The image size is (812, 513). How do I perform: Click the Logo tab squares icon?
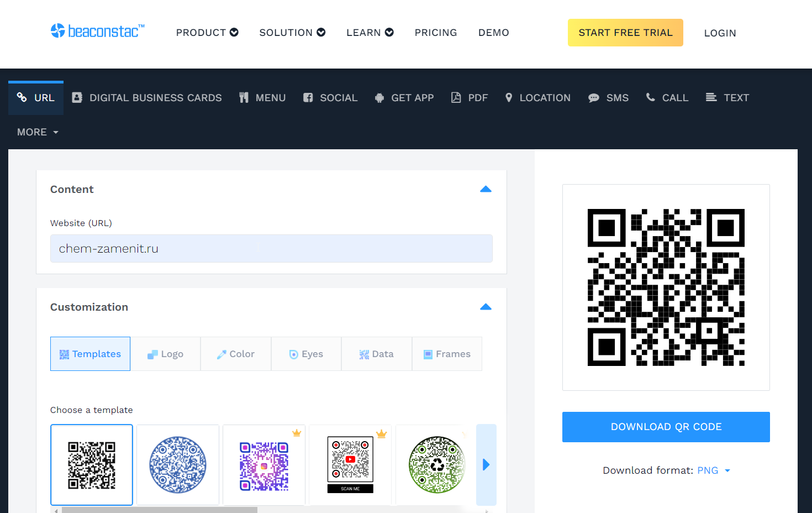pyautogui.click(x=152, y=354)
